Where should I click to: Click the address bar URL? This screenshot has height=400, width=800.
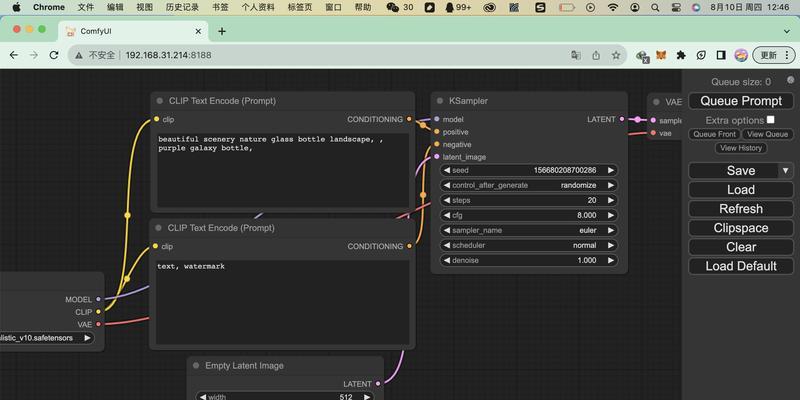(168, 55)
